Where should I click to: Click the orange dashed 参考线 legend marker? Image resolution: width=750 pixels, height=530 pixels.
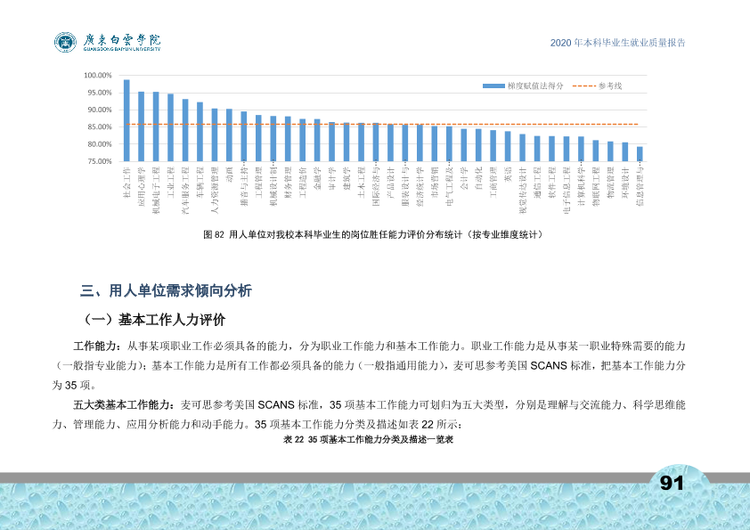(x=584, y=86)
